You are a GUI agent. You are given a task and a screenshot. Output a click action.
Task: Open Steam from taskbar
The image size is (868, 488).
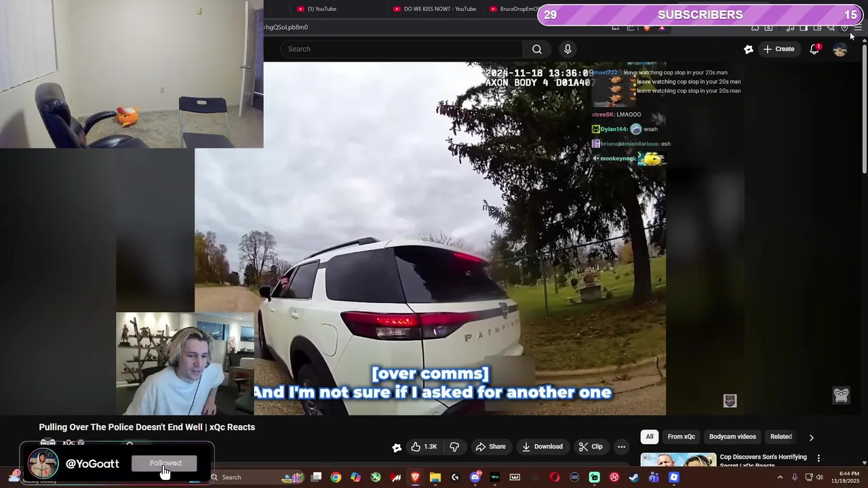[x=634, y=477]
